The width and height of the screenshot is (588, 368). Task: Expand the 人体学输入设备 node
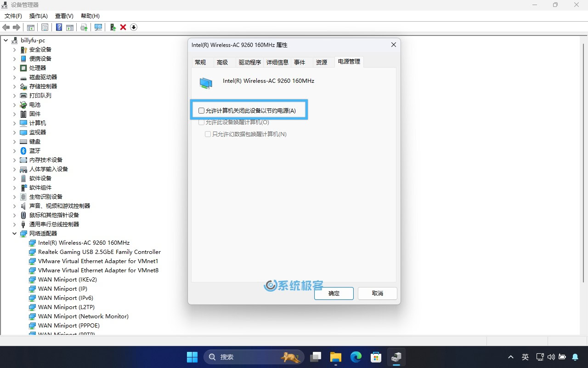pos(14,169)
